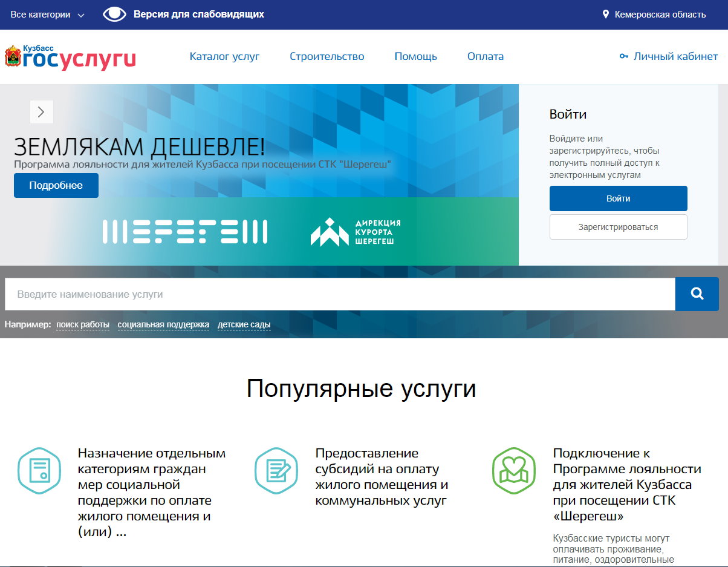Click the key icon by Личный кабинет

(624, 56)
